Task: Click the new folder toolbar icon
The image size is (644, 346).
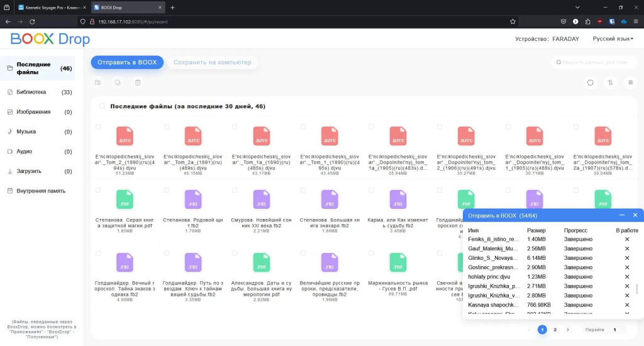Action: coord(97,82)
